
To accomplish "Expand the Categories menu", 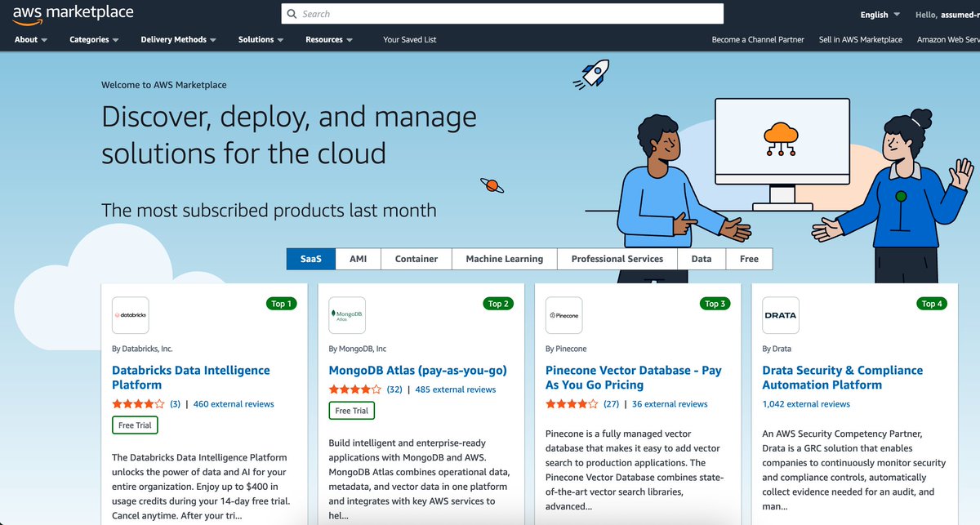I will [x=94, y=39].
